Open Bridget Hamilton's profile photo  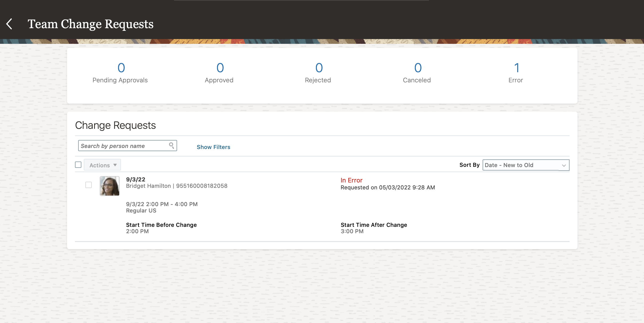coord(110,186)
